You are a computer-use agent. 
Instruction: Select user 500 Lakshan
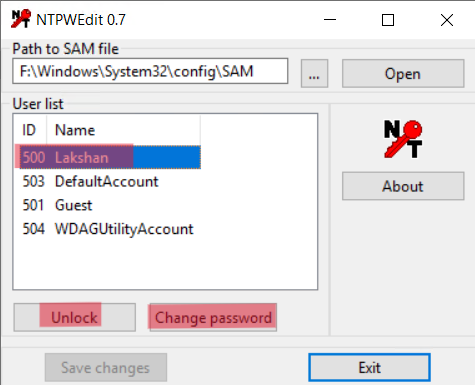(x=110, y=157)
